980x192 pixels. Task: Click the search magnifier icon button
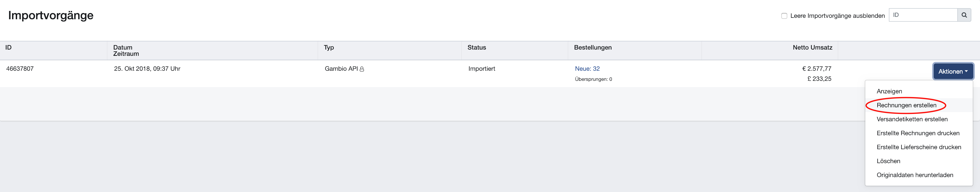[x=964, y=15]
